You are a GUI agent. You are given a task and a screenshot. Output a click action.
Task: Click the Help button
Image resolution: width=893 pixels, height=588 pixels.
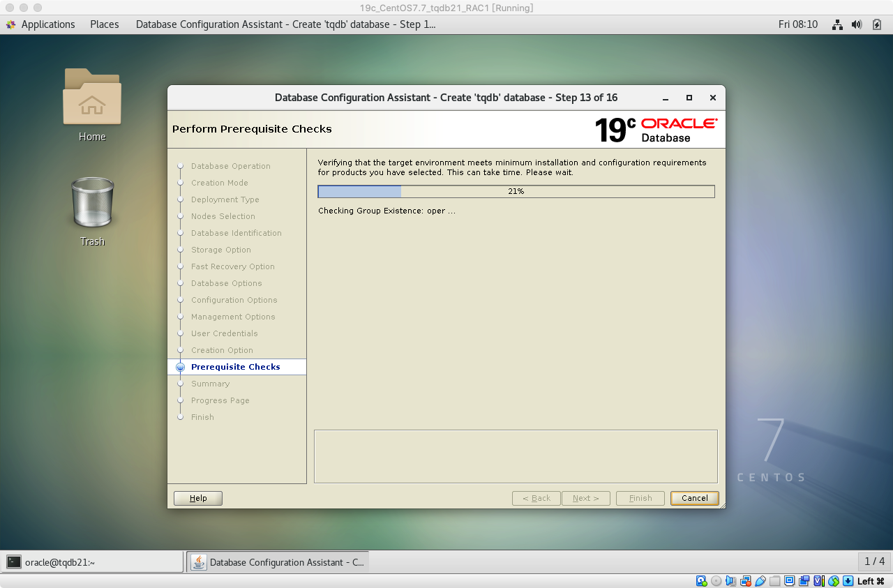tap(198, 498)
